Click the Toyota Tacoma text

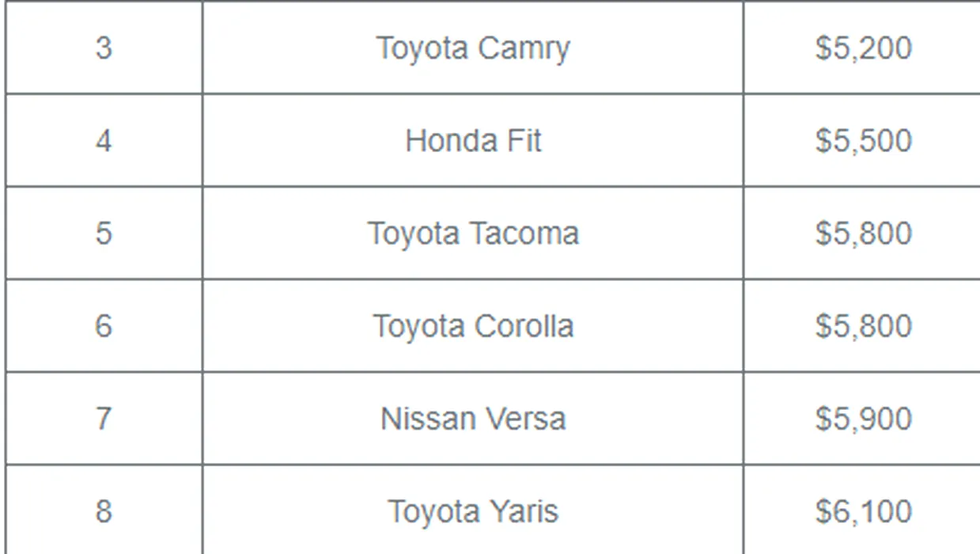coord(473,233)
